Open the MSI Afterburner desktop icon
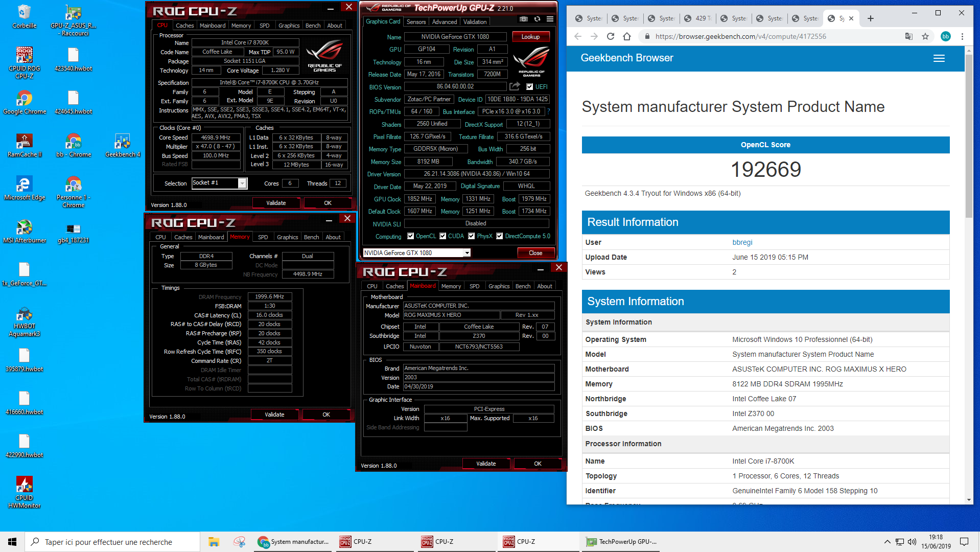This screenshot has height=552, width=980. pyautogui.click(x=24, y=232)
